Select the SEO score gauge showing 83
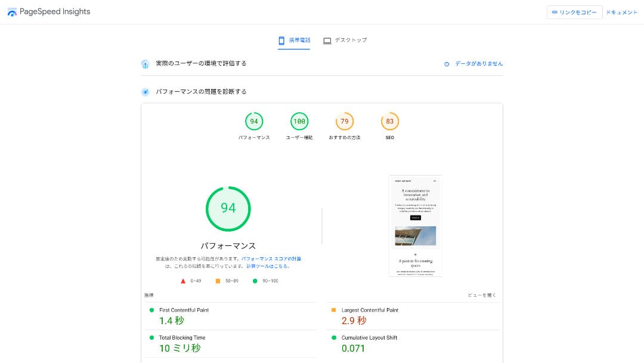 [390, 122]
